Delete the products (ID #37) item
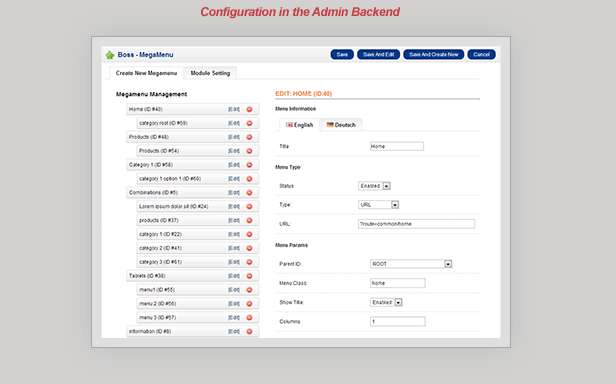The width and height of the screenshot is (616, 384). click(x=249, y=220)
